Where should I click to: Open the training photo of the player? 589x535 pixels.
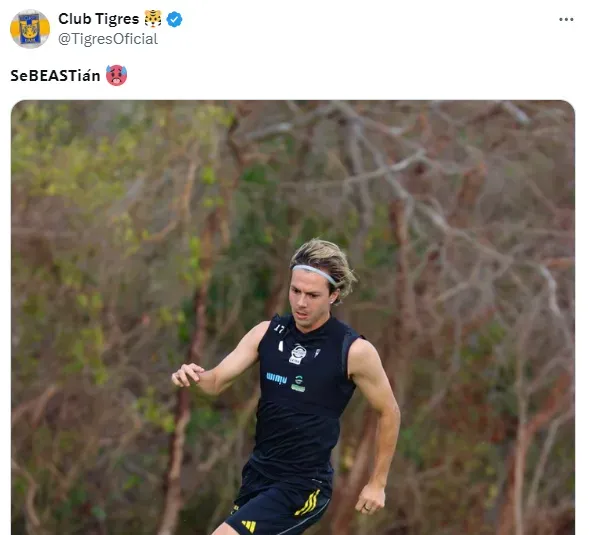coord(293,317)
